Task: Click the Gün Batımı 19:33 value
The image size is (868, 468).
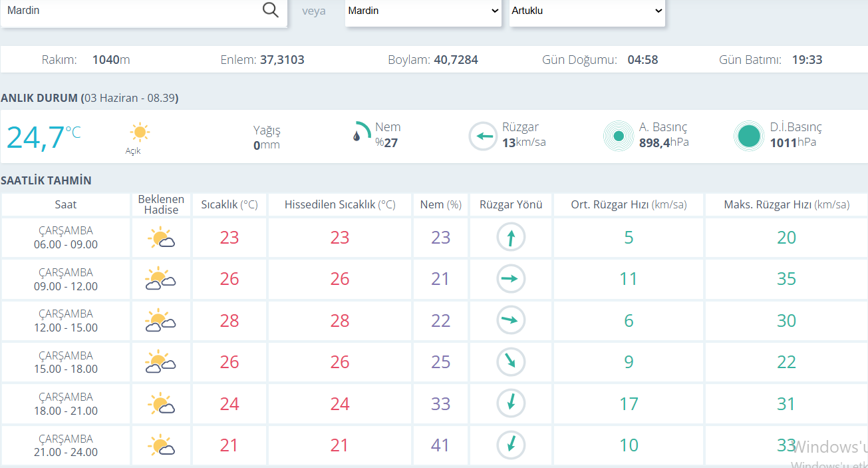Action: (807, 60)
